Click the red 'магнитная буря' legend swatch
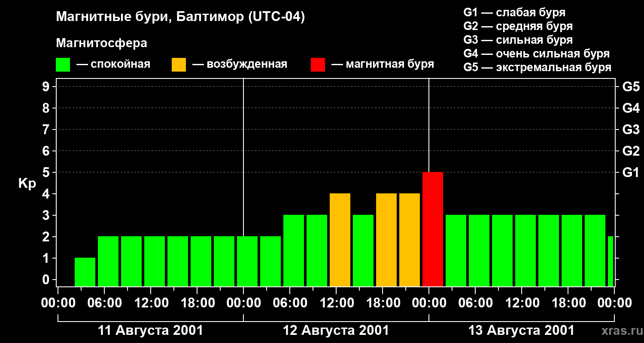The image size is (644, 343). [318, 65]
